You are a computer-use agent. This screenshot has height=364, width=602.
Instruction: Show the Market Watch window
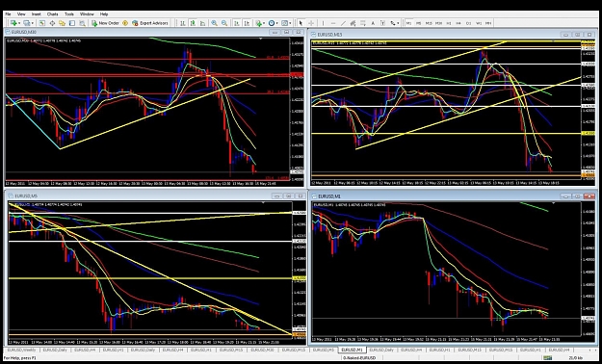pos(41,23)
